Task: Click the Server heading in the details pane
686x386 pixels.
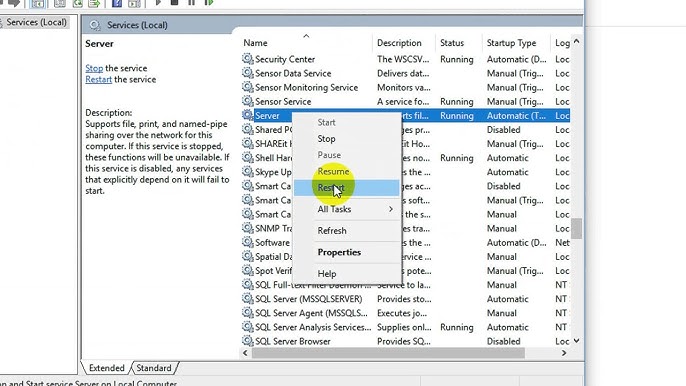Action: click(x=99, y=43)
